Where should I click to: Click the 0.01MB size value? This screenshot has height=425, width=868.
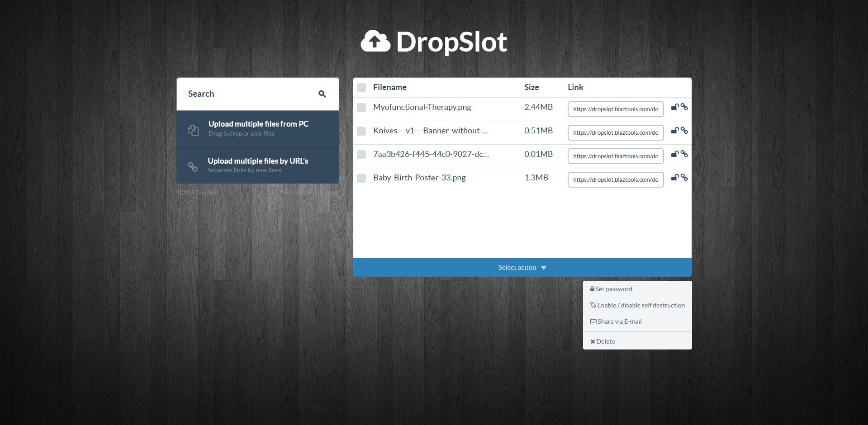538,154
